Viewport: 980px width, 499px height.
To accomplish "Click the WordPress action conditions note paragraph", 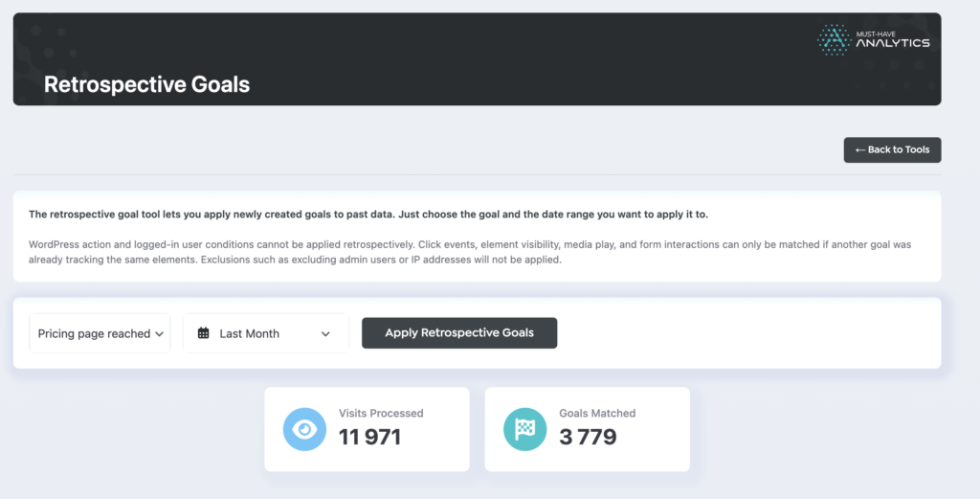I will click(469, 252).
